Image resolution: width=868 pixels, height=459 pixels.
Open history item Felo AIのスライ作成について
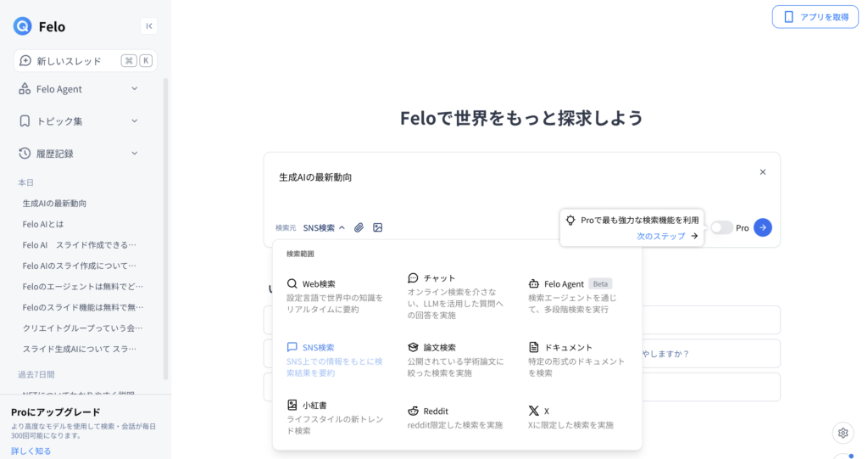click(79, 266)
